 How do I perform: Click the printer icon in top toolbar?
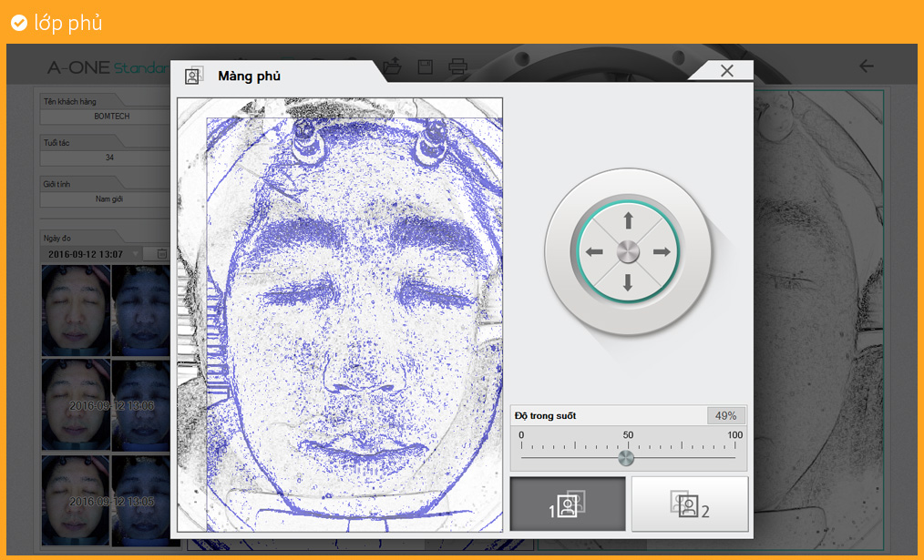click(x=458, y=66)
